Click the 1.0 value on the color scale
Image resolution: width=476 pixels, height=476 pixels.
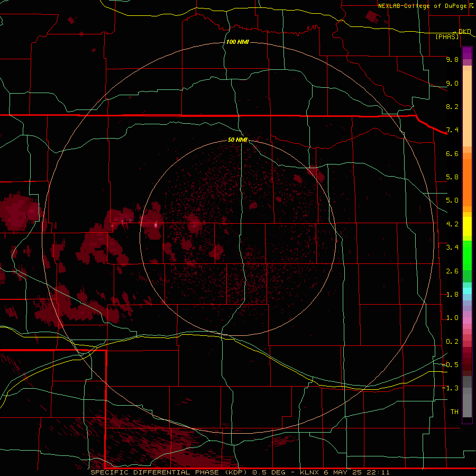452,318
